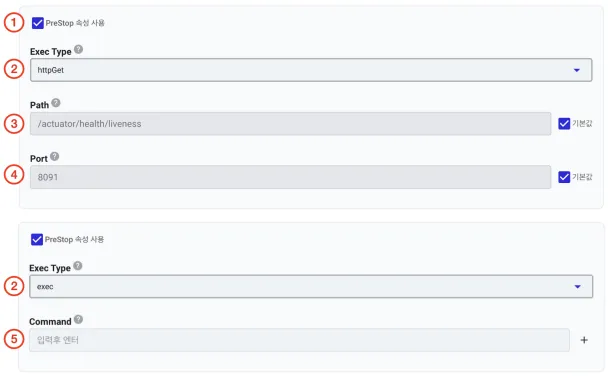608x377 pixels.
Task: Click the Port field showing 8091
Action: [290, 177]
